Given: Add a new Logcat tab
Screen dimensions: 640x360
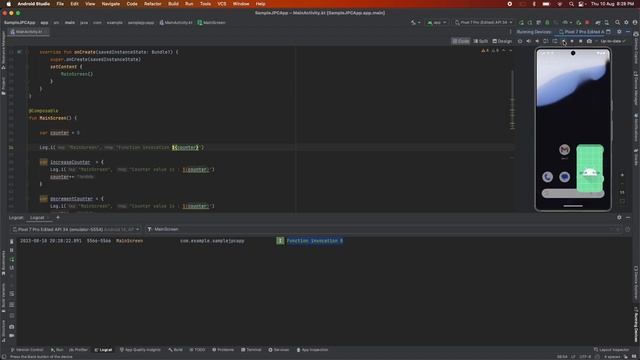Looking at the screenshot, I should (58, 218).
